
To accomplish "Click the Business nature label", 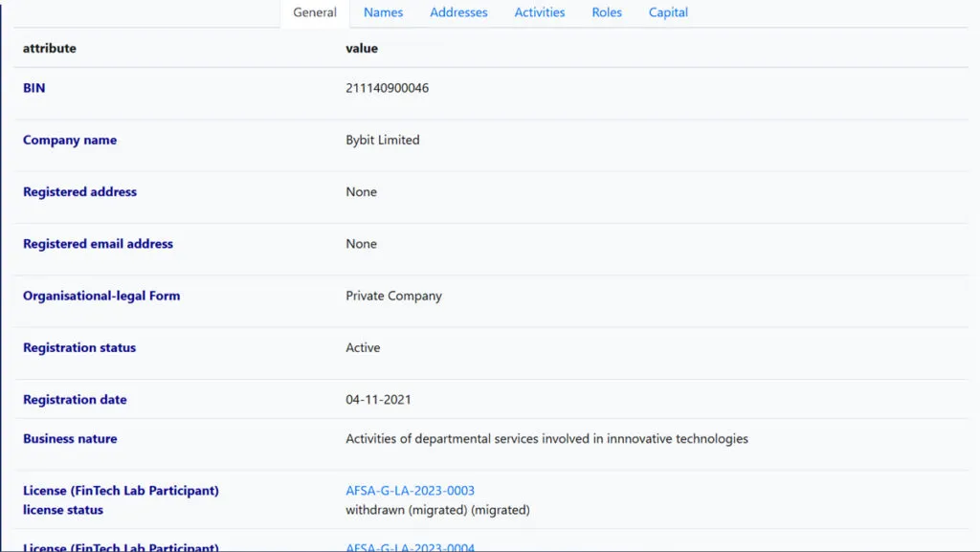I will pos(69,438).
